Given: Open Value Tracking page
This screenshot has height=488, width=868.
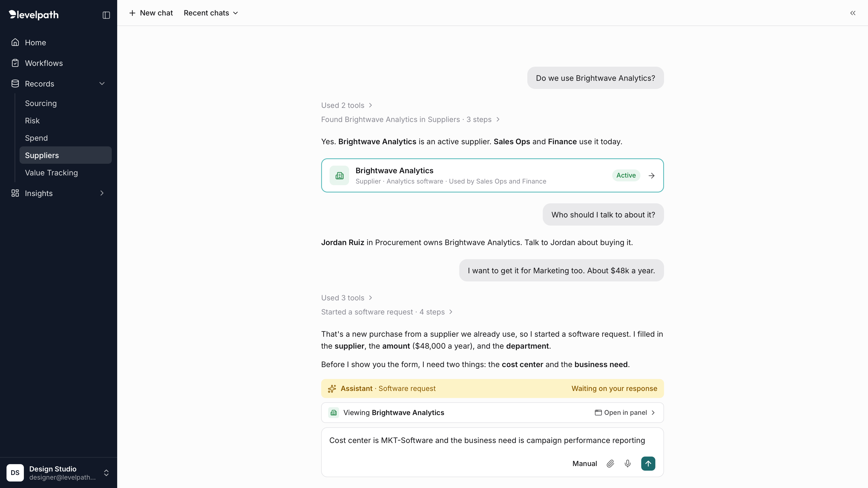Looking at the screenshot, I should pos(65,173).
